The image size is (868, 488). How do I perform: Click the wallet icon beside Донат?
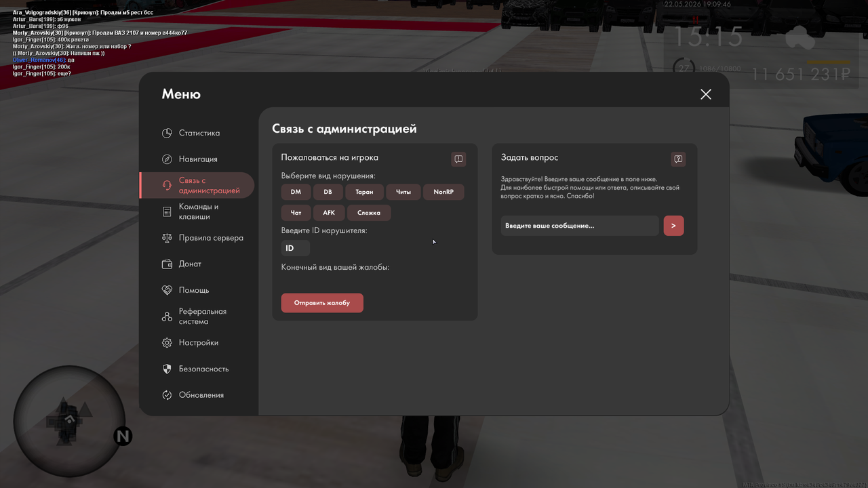(167, 264)
